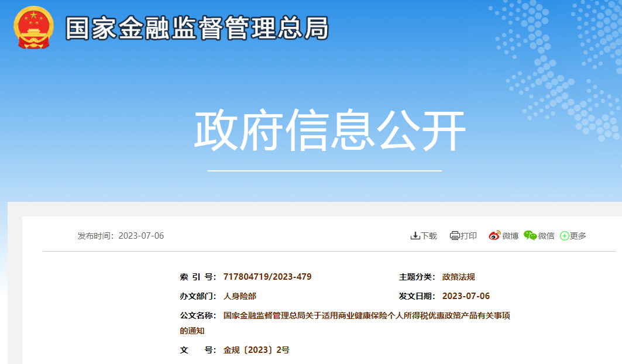This screenshot has height=364, width=622.
Task: Click the 更多 more label
Action: 578,236
